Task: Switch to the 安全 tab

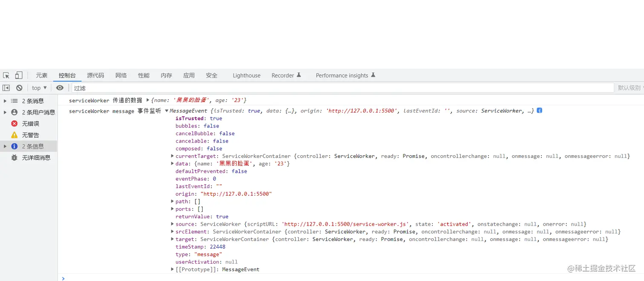Action: click(x=212, y=75)
